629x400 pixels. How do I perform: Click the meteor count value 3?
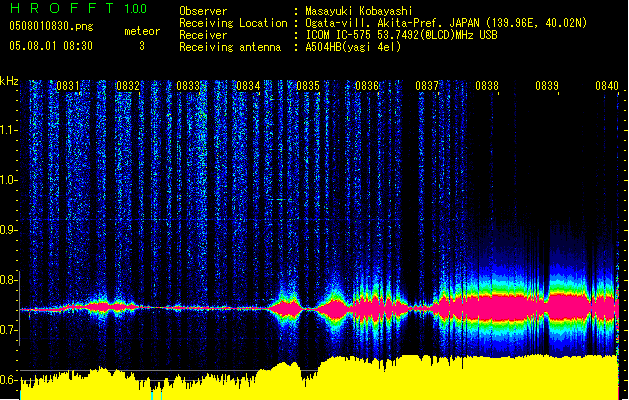click(x=142, y=46)
